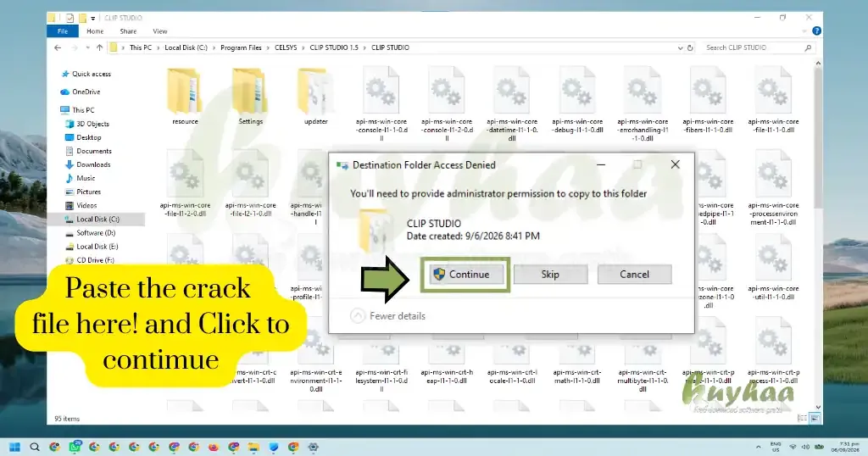Select CD Drive (F:) in sidebar

click(x=90, y=260)
